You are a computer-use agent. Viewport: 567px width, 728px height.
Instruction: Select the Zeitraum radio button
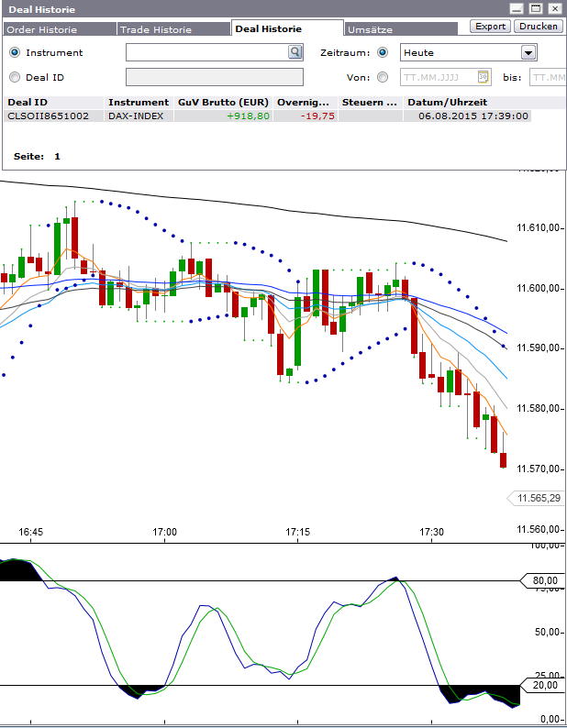point(383,53)
